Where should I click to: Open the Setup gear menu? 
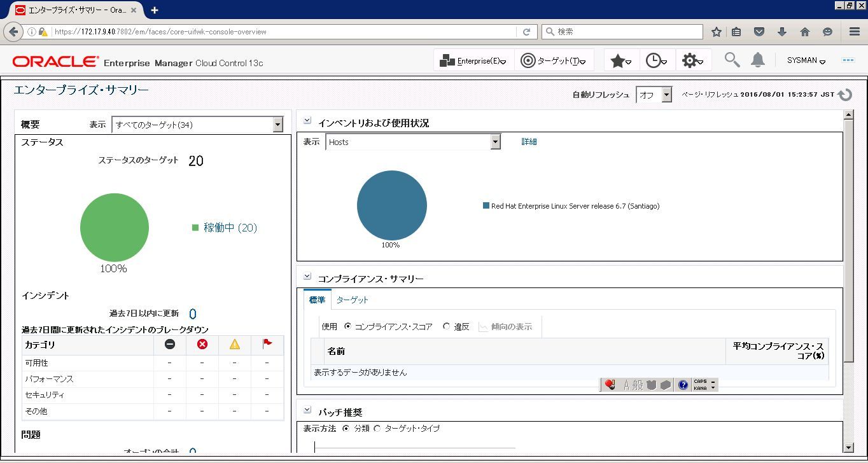click(x=692, y=60)
